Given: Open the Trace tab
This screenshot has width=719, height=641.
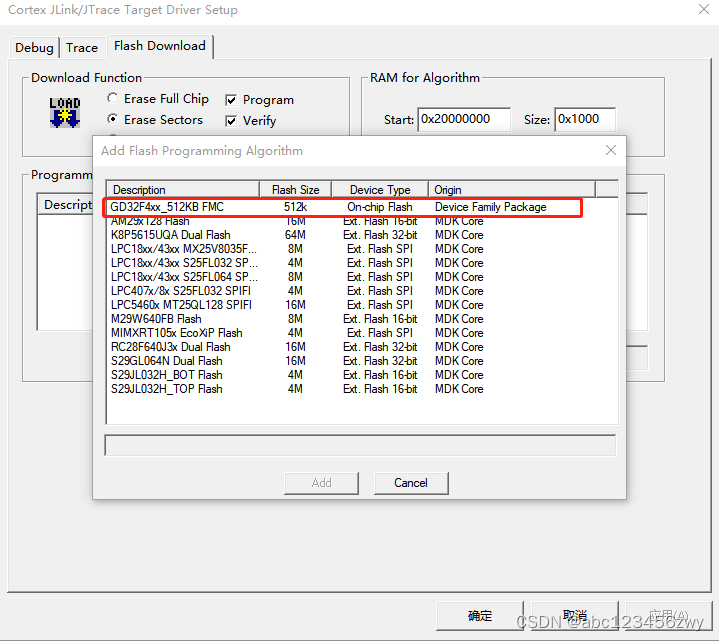Looking at the screenshot, I should (x=82, y=48).
